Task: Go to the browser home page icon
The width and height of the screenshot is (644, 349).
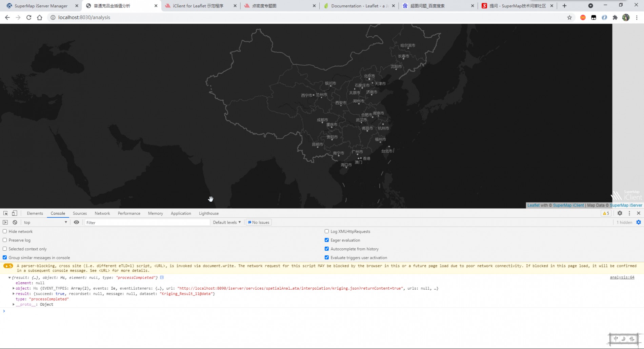Action: tap(40, 17)
